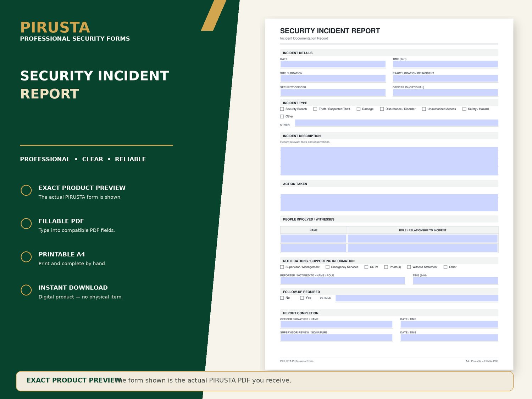Viewport: 532px width, 399px height.
Task: Click the PIRUSTA brand title
Action: [55, 28]
